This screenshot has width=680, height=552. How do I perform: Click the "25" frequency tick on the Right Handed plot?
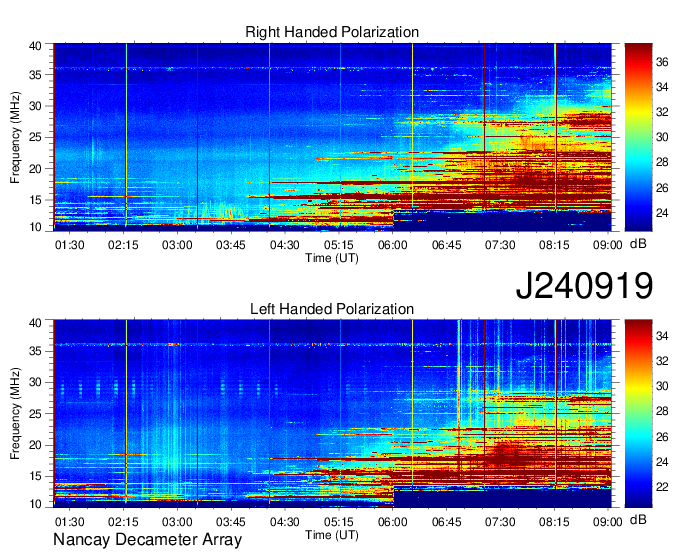(36, 137)
